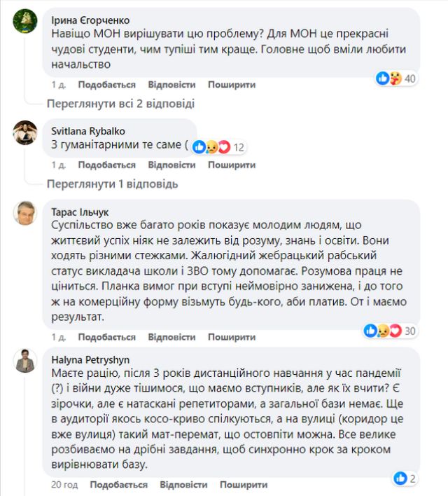Click the 20 год timestamp
This screenshot has width=448, height=496.
(x=63, y=485)
